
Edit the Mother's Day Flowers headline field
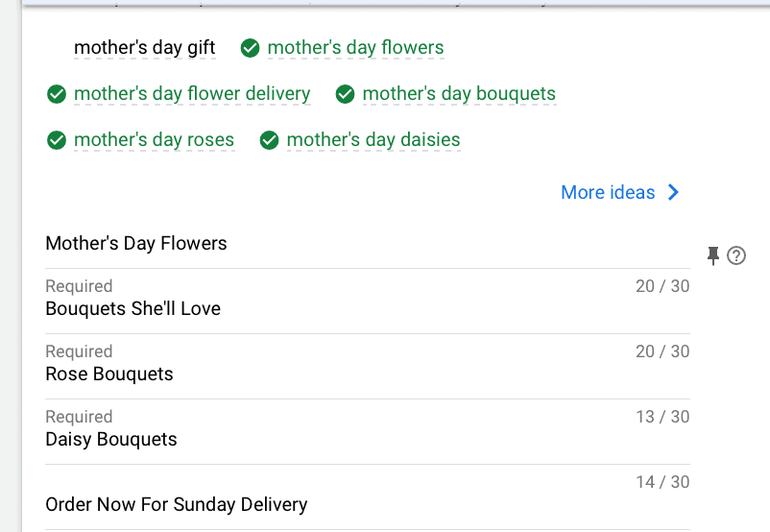pyautogui.click(x=368, y=244)
